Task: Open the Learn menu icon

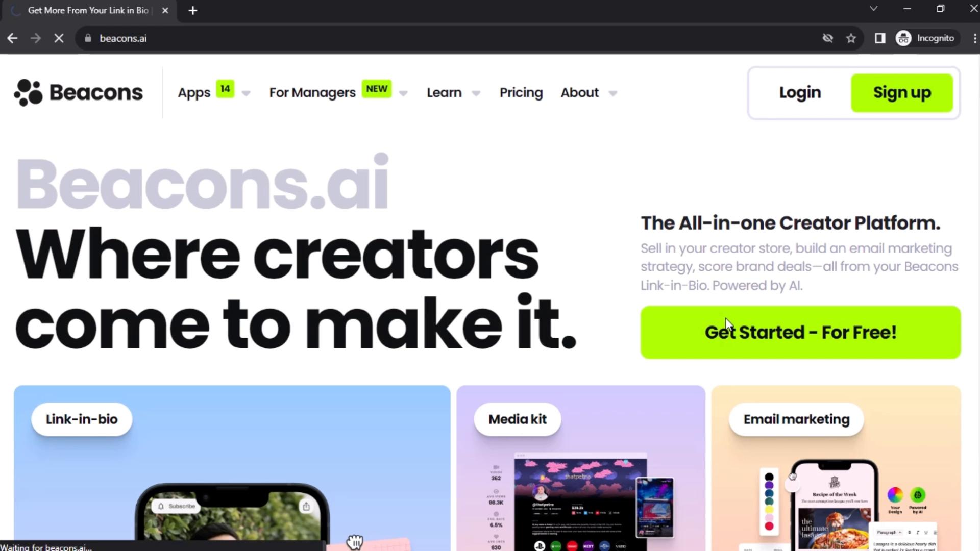Action: [477, 92]
